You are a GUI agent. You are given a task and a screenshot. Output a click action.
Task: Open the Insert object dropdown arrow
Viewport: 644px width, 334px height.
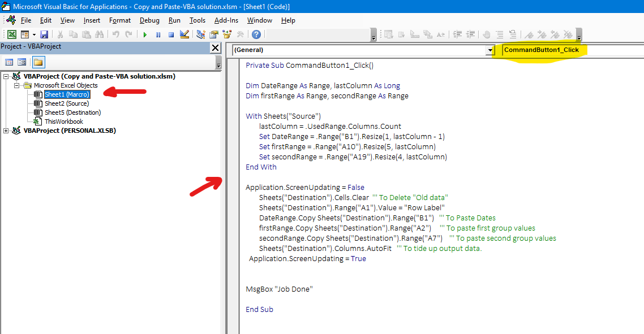(34, 35)
